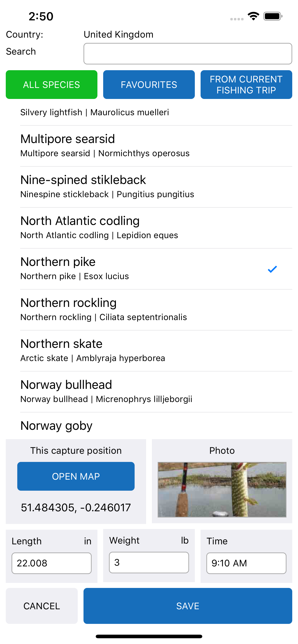Open the pike photo thumbnail

tap(222, 489)
